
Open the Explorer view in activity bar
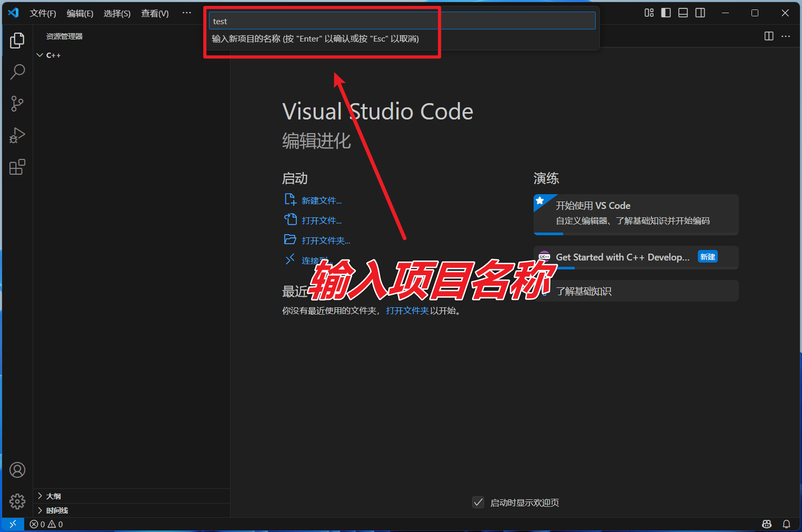pyautogui.click(x=17, y=41)
